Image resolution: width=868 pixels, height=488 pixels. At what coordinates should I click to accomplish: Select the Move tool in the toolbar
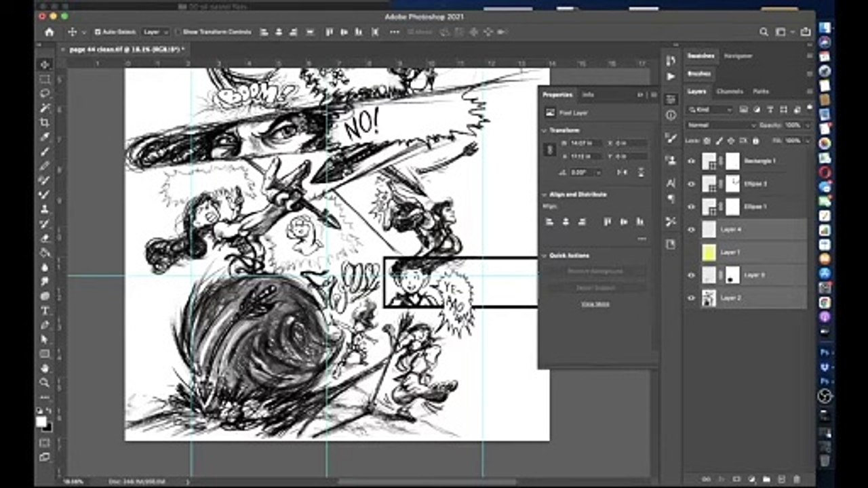click(45, 64)
